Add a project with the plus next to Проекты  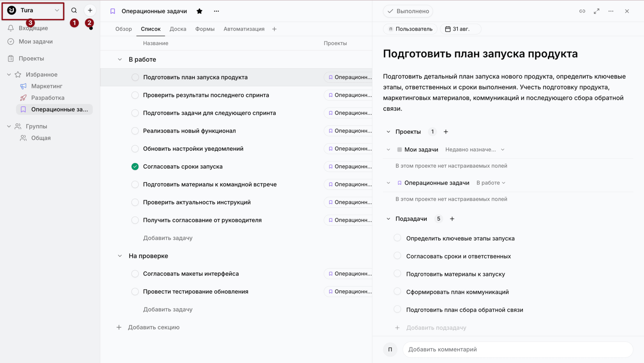(446, 132)
